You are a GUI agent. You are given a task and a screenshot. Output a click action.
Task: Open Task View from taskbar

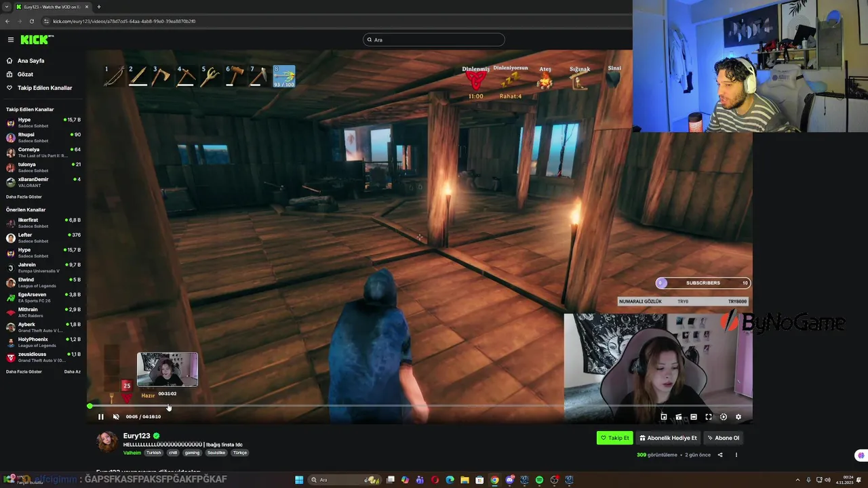pyautogui.click(x=391, y=480)
